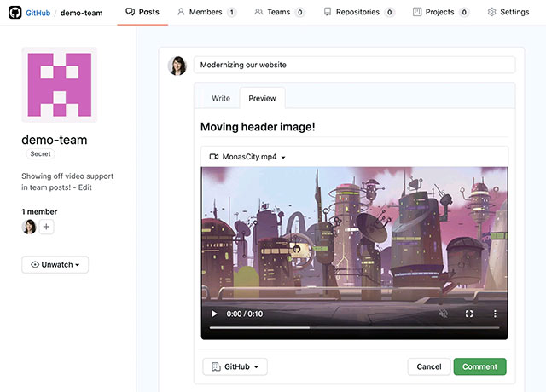Click the repo icon on the Repositories tab
Viewport: 546px width, 392px height.
point(328,12)
